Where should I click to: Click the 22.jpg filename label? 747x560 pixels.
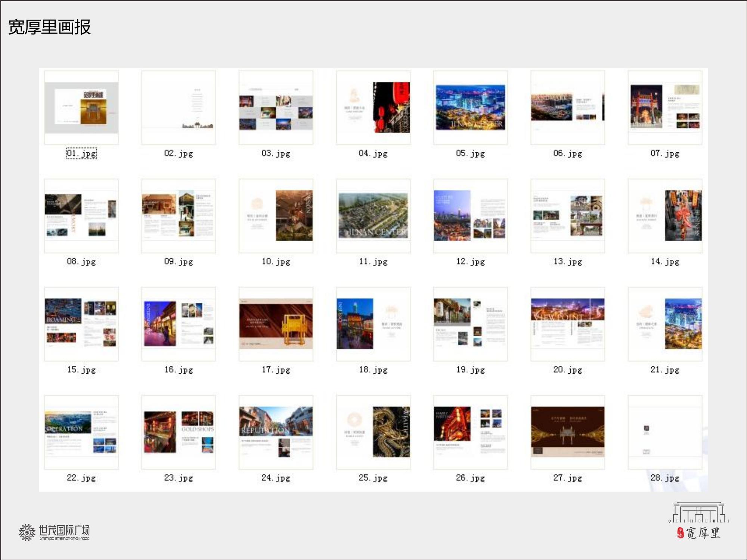pyautogui.click(x=81, y=478)
